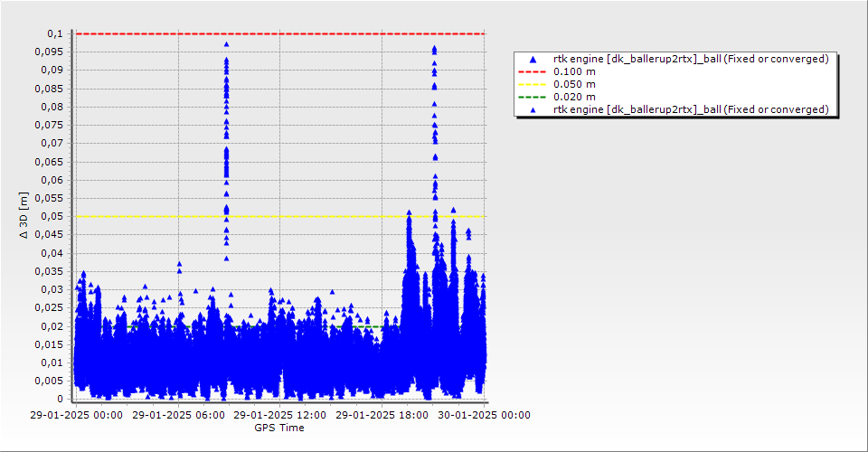Select the red dashed 0.100 m legend line
This screenshot has width=868, height=452.
(532, 72)
